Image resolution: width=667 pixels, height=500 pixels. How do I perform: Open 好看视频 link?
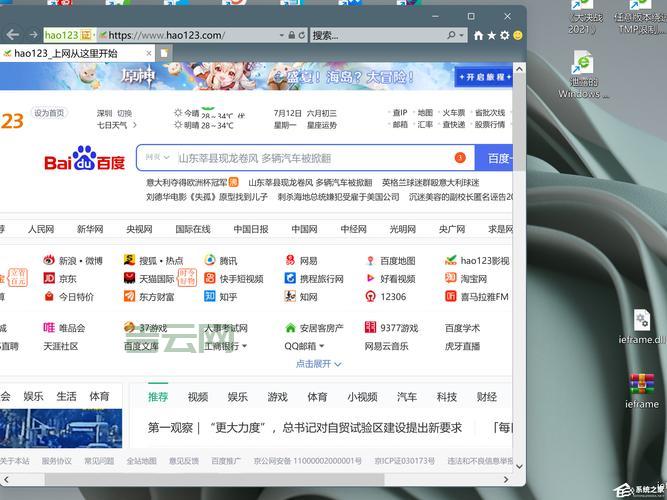(x=391, y=279)
